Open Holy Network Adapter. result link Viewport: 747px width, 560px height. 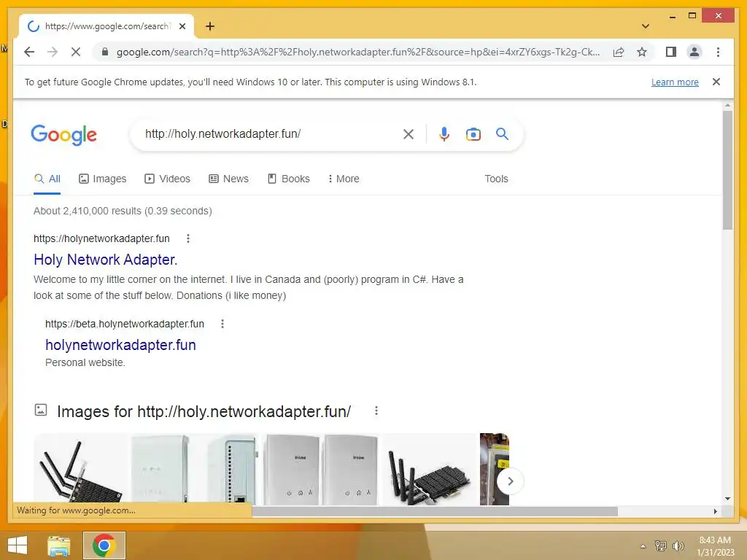coord(105,260)
